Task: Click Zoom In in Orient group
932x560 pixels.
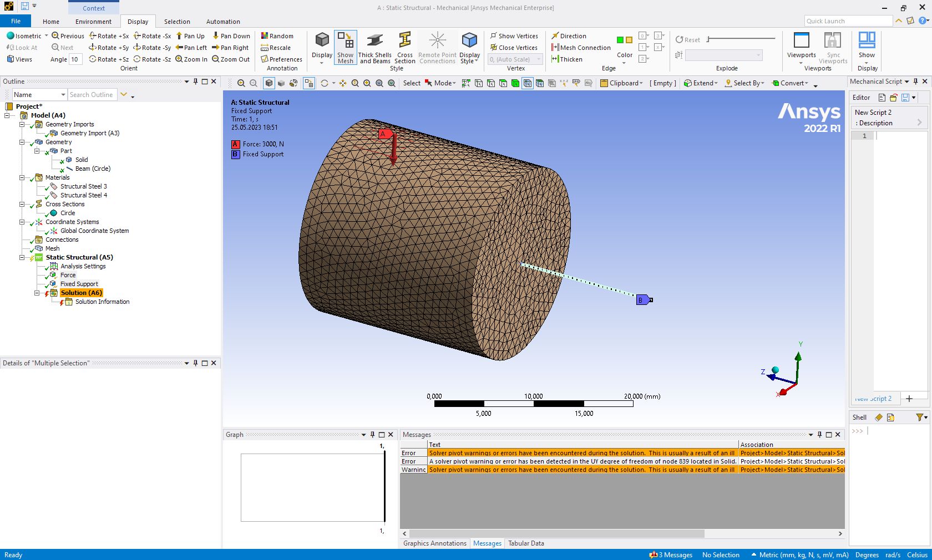Action: 191,59
